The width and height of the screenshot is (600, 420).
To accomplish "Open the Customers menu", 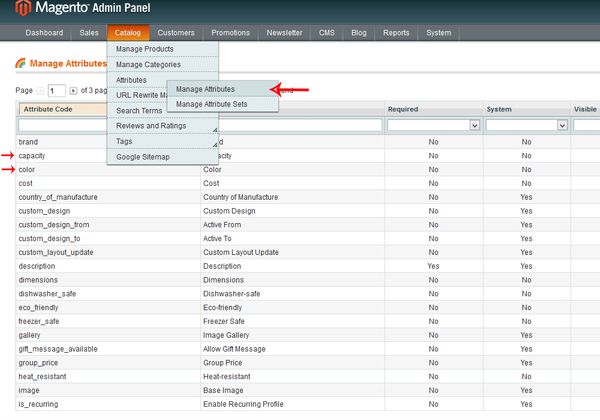I will [x=176, y=33].
